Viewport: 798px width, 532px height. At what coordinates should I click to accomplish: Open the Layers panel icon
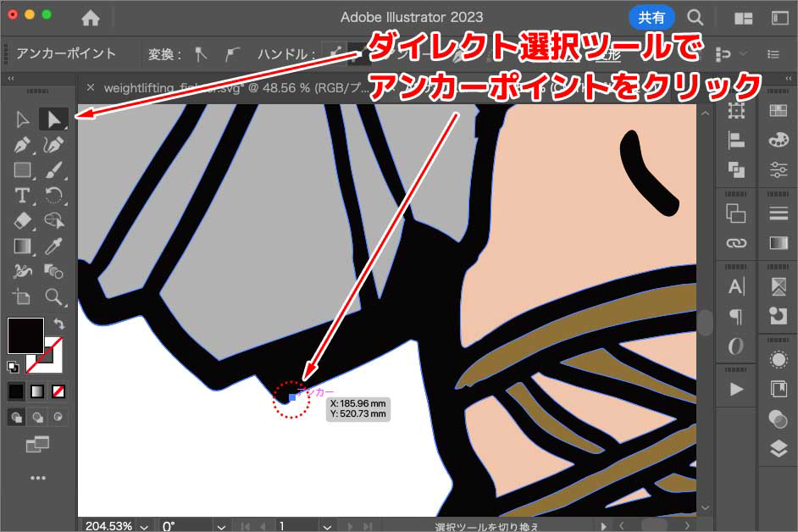[778, 449]
